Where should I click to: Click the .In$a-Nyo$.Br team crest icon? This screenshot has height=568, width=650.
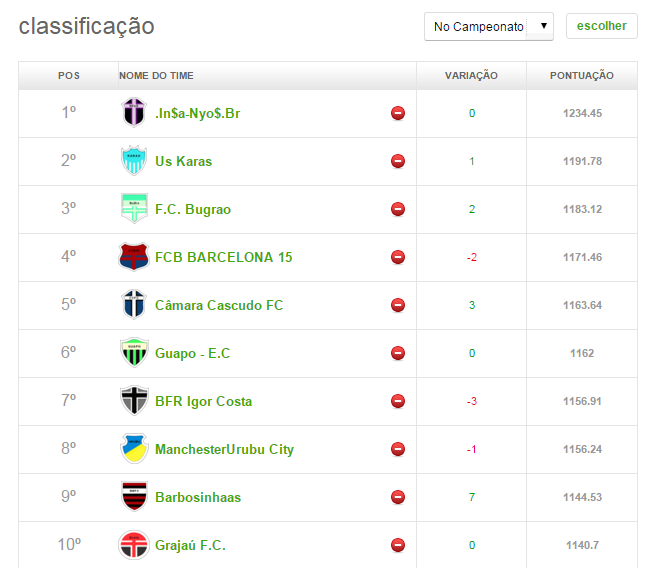[x=133, y=113]
